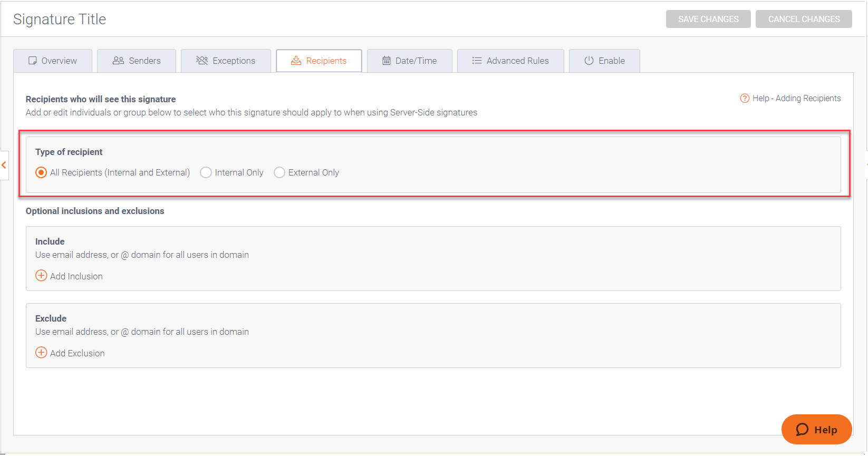Open Help - Adding Recipients link
This screenshot has width=868, height=456.
click(x=796, y=99)
